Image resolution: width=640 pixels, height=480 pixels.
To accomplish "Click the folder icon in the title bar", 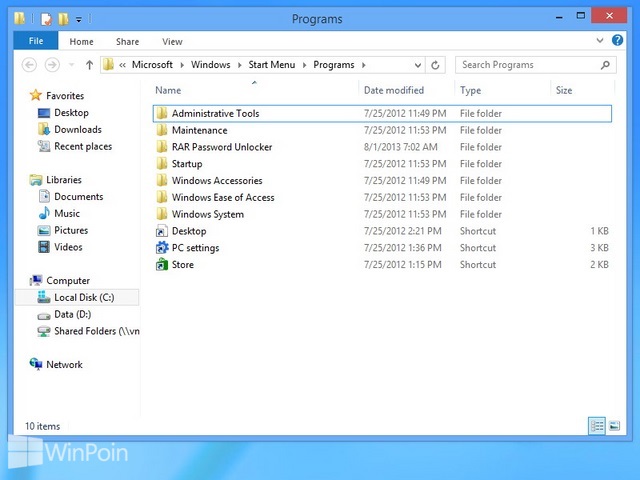I will 19,18.
